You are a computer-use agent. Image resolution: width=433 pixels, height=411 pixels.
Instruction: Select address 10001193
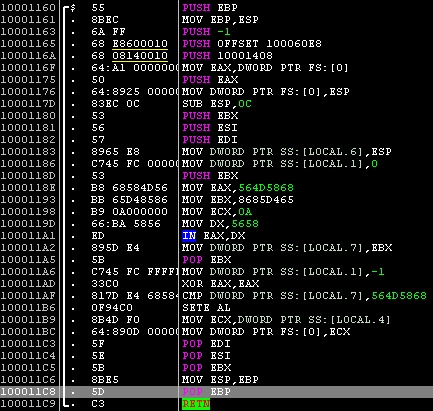pos(28,200)
